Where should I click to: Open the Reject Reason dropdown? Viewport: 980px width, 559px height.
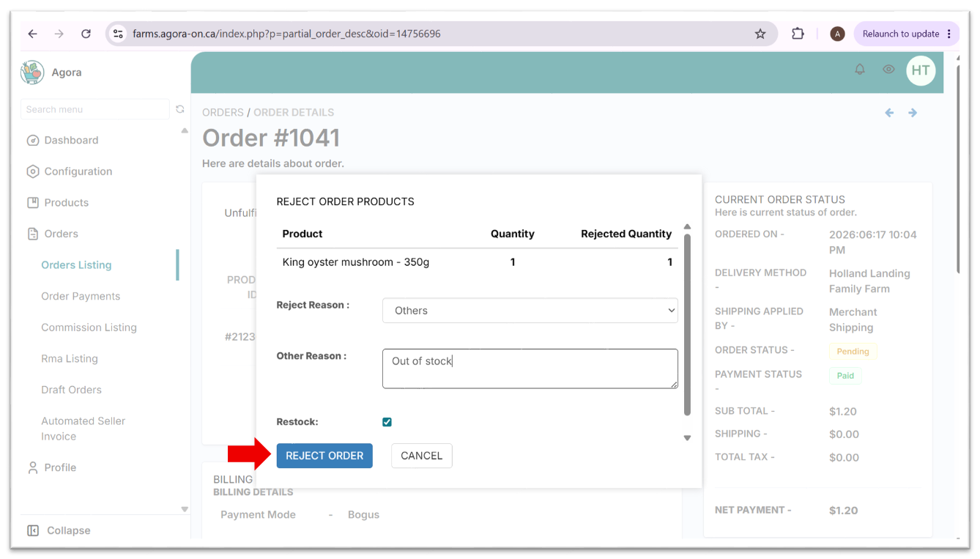[x=530, y=311]
